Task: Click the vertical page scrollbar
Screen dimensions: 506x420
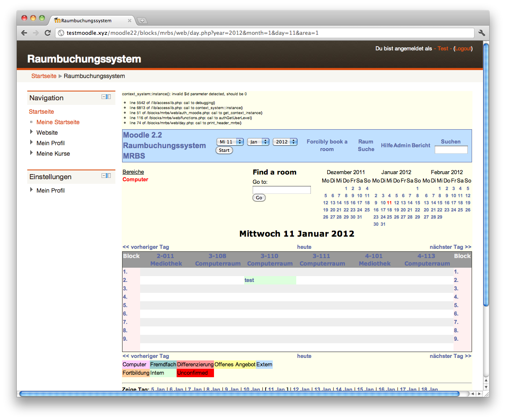Action: coord(486,174)
